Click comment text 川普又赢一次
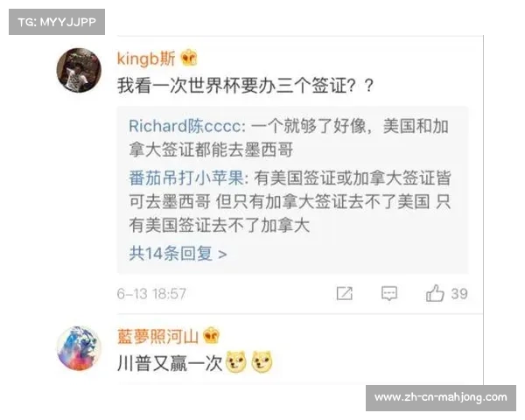525x420 pixels. click(170, 363)
